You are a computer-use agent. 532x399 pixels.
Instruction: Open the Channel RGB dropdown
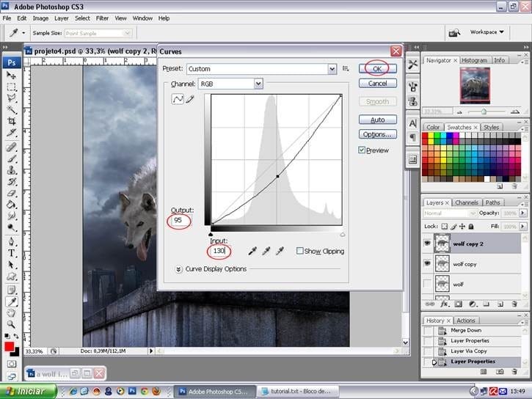[x=258, y=84]
